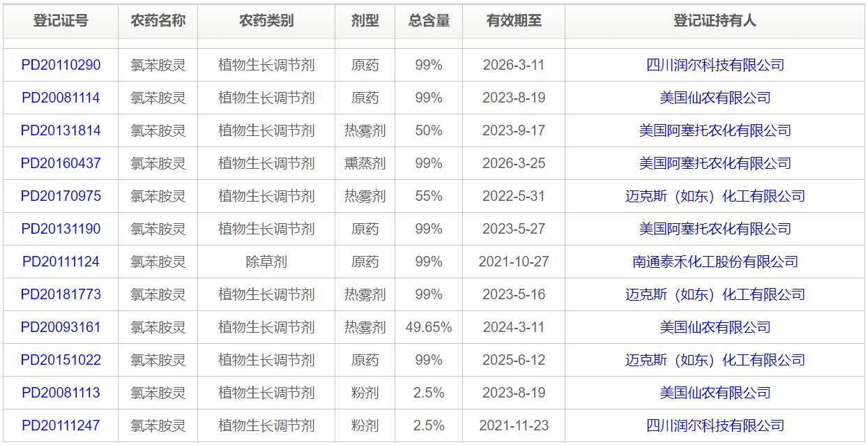Click 美国阿塞托农化有限公司 in PD20131190 row
The height and width of the screenshot is (445, 868).
tap(715, 229)
